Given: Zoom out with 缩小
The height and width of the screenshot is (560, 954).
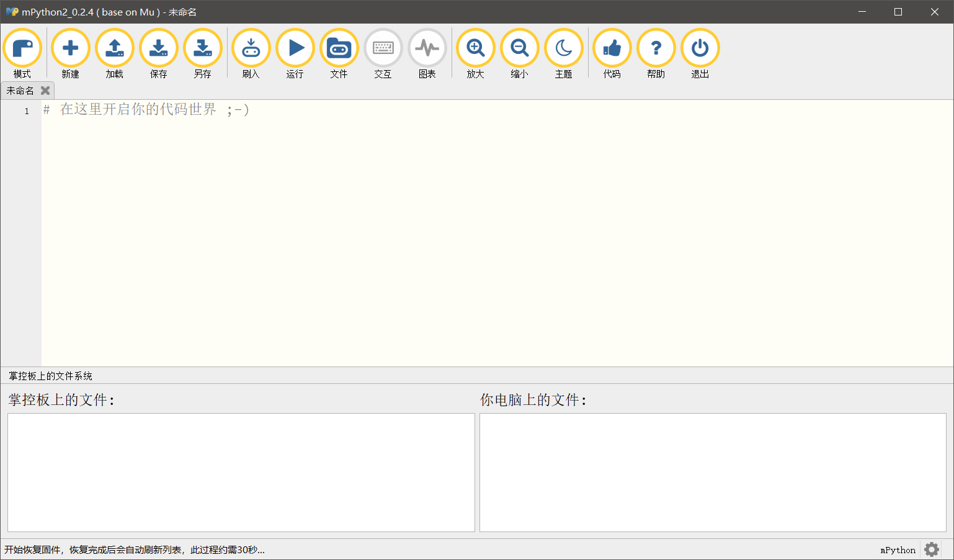Looking at the screenshot, I should 520,54.
